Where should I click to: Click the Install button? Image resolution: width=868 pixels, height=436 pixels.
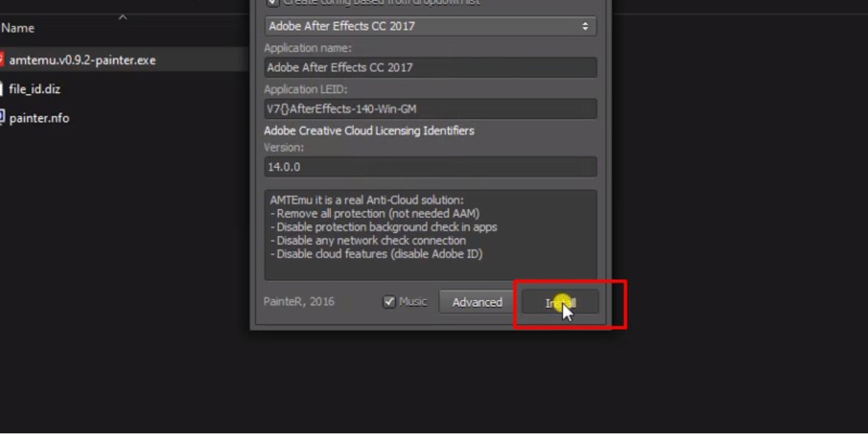tap(560, 302)
